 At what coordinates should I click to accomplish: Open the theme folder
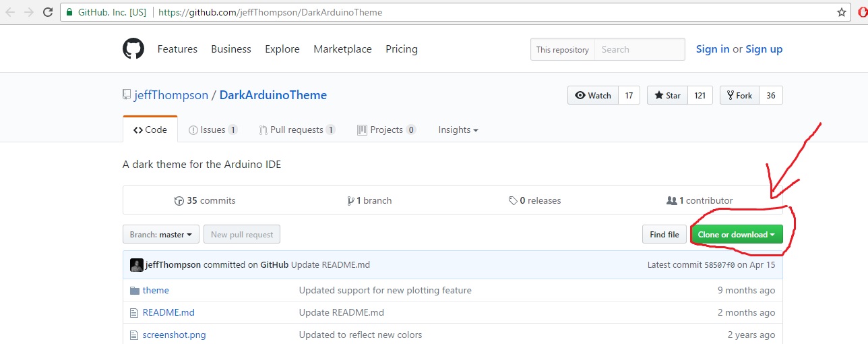pyautogui.click(x=156, y=290)
